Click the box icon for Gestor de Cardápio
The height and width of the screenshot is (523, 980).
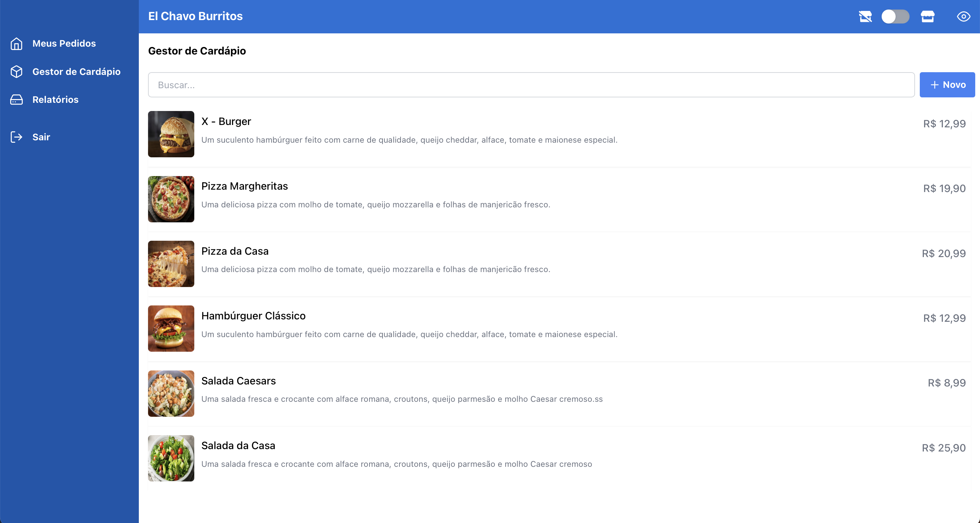tap(16, 72)
